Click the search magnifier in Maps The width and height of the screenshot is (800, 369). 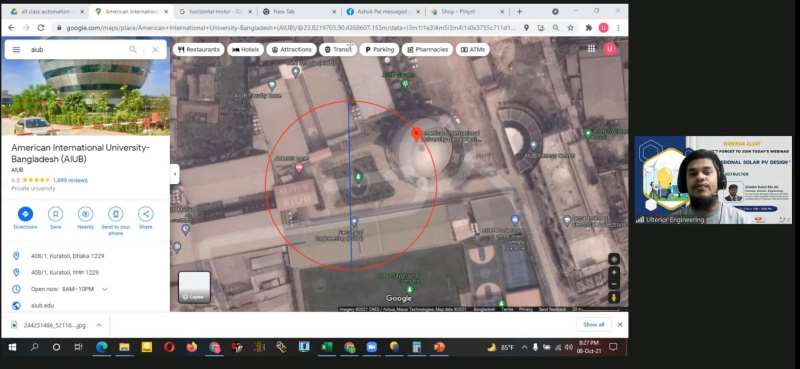click(133, 50)
